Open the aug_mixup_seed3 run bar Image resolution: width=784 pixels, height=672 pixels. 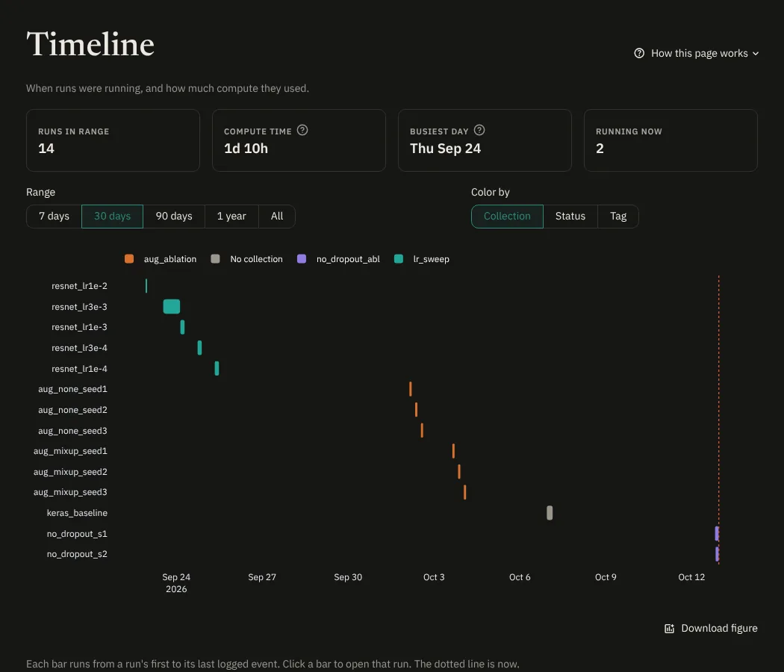pos(465,492)
